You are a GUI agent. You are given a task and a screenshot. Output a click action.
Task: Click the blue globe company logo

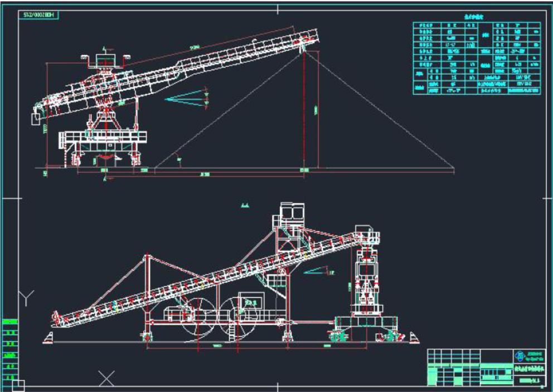tap(520, 355)
